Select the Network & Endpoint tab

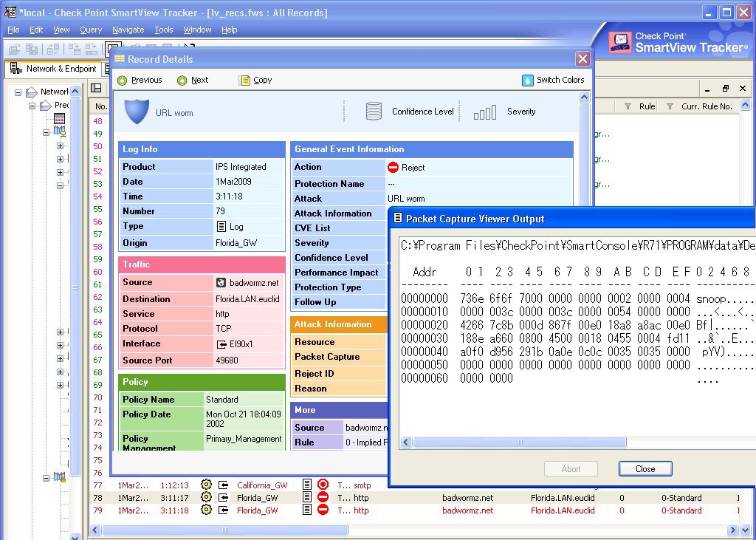[x=53, y=69]
